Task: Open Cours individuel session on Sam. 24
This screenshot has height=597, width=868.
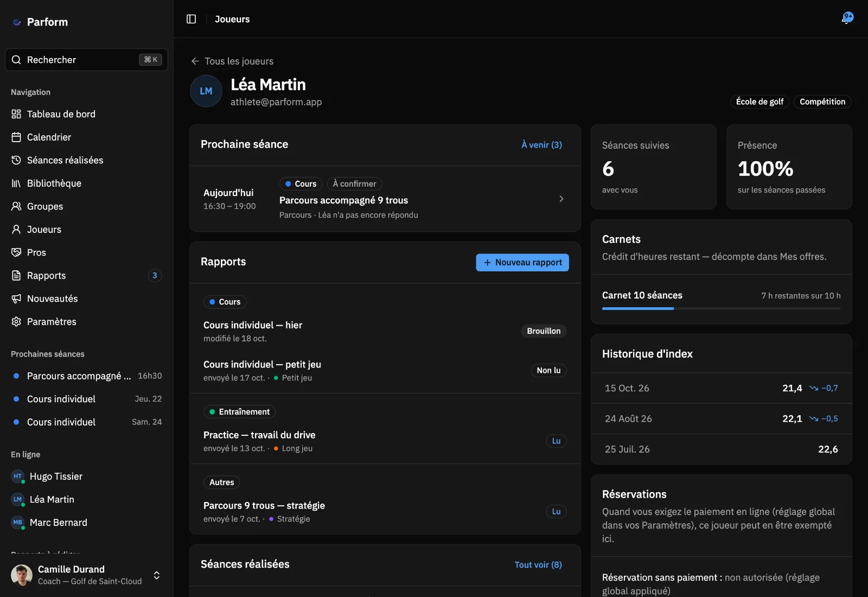Action: click(x=87, y=422)
